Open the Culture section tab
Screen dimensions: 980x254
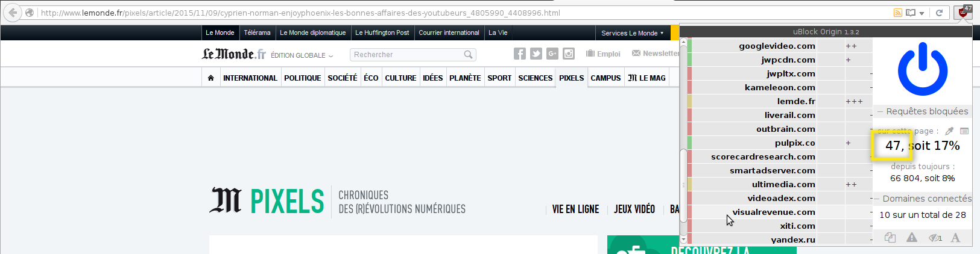[x=401, y=78]
